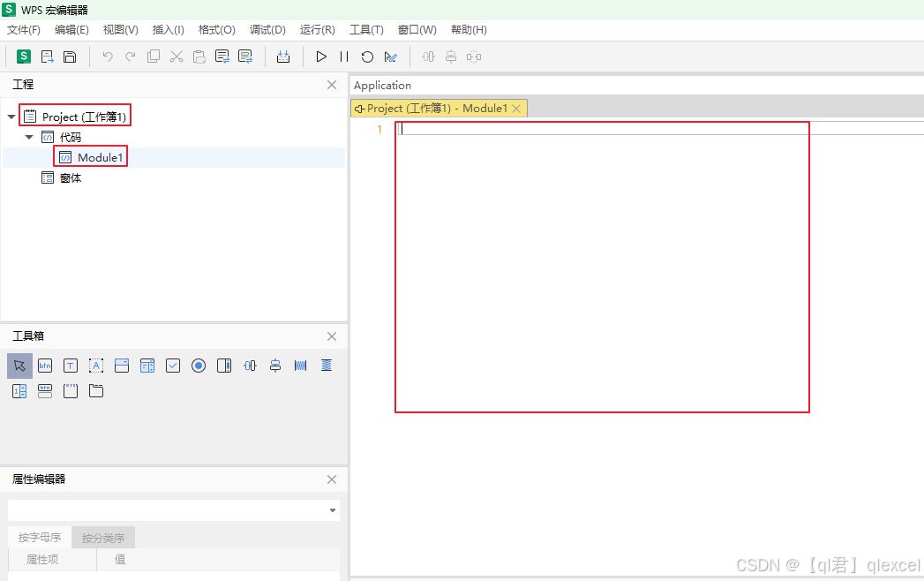The width and height of the screenshot is (924, 581).
Task: Switch to the 按字母序 tab
Action: click(x=40, y=538)
